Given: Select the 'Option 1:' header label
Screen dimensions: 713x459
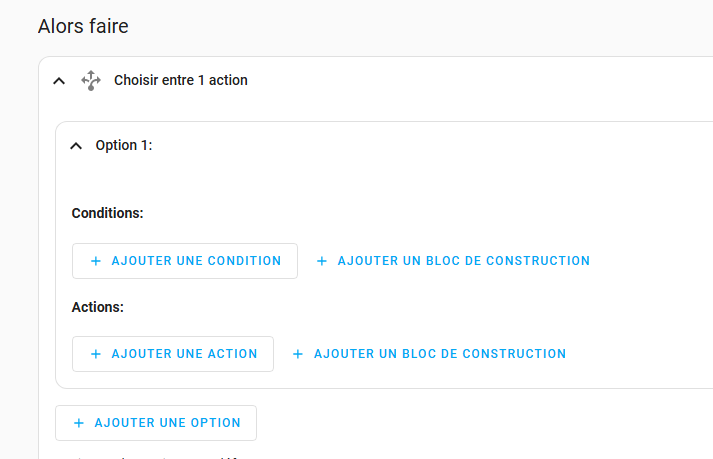Looking at the screenshot, I should [123, 145].
